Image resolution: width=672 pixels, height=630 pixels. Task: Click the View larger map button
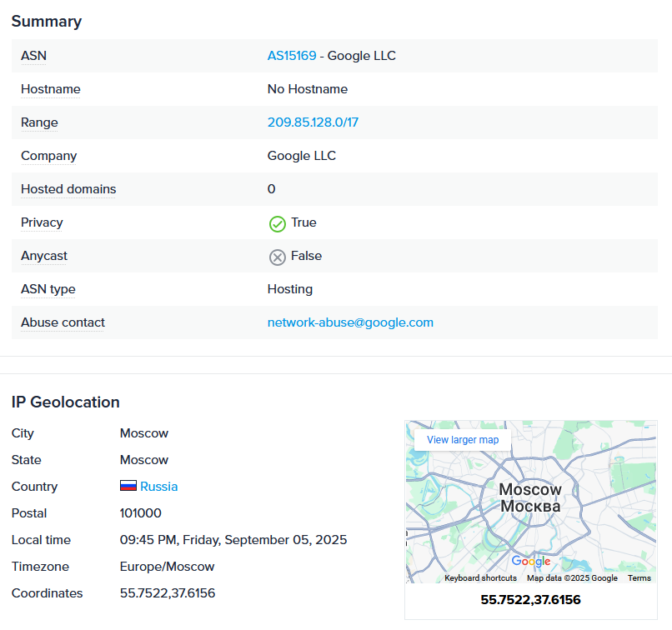pyautogui.click(x=463, y=440)
